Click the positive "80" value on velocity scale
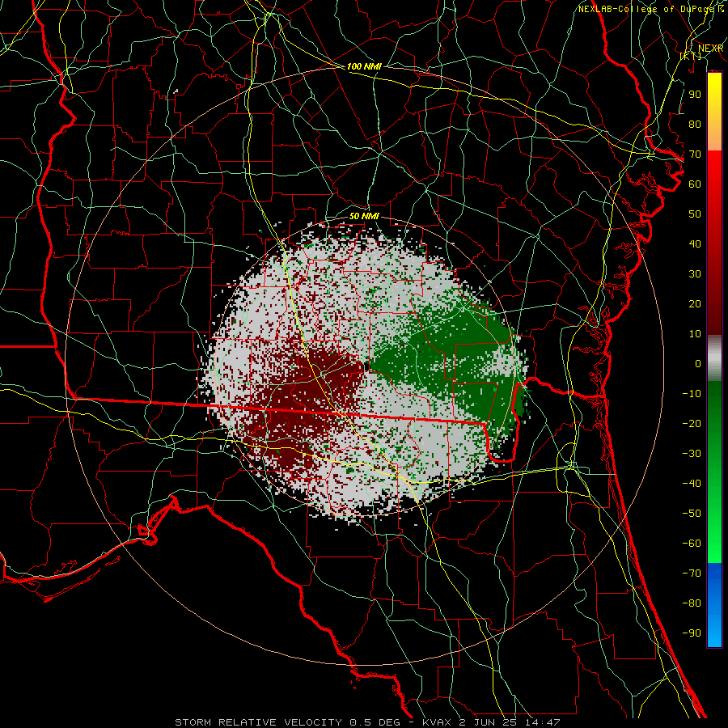 [695, 124]
